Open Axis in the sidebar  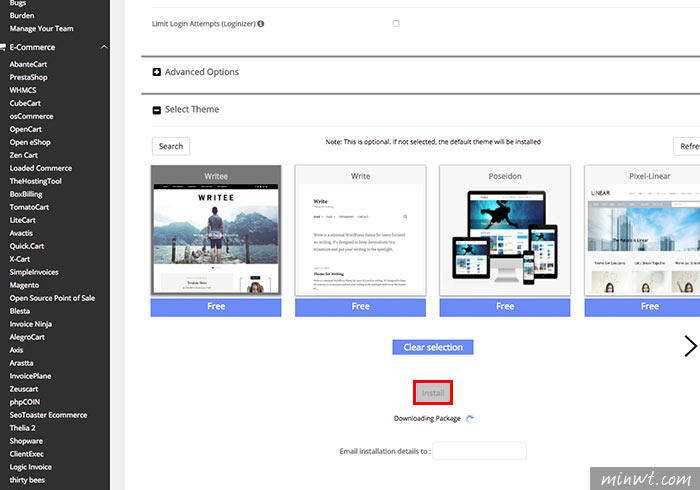pyautogui.click(x=16, y=350)
